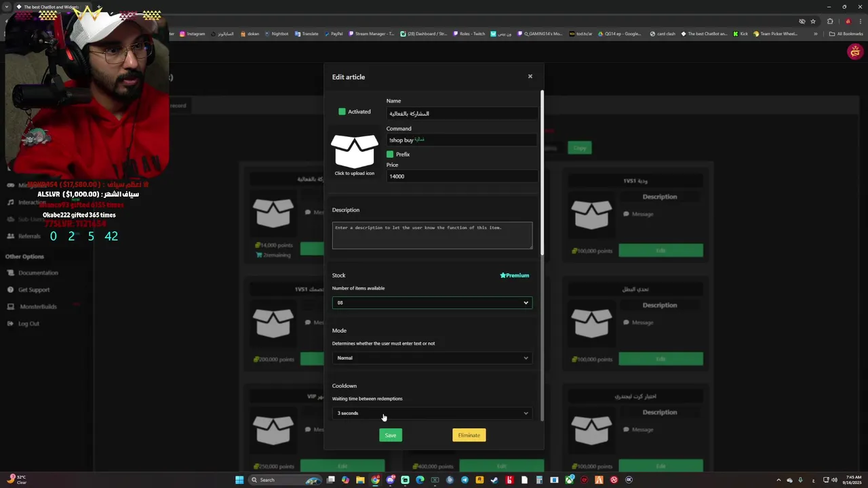This screenshot has height=488, width=868.
Task: Open the All Bookmarks folder
Action: [846, 34]
